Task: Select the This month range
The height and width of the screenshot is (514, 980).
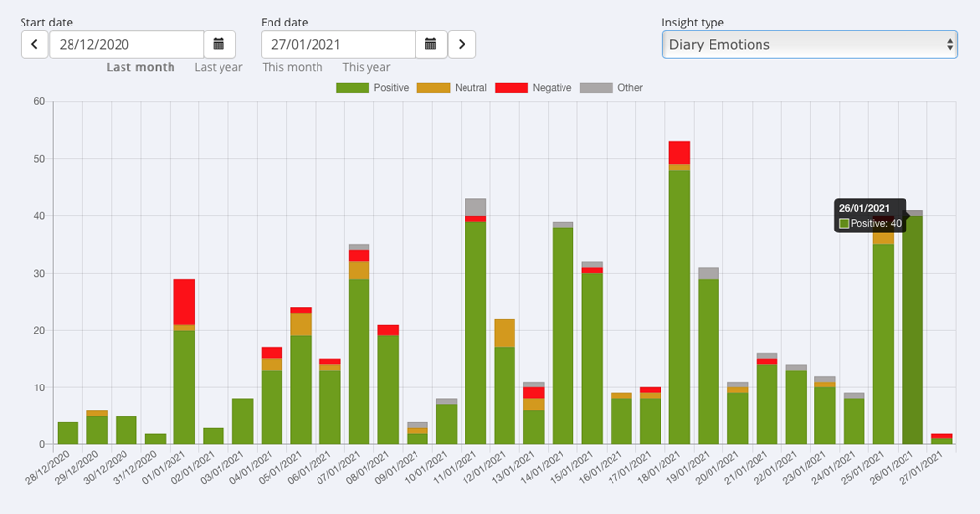Action: 292,67
